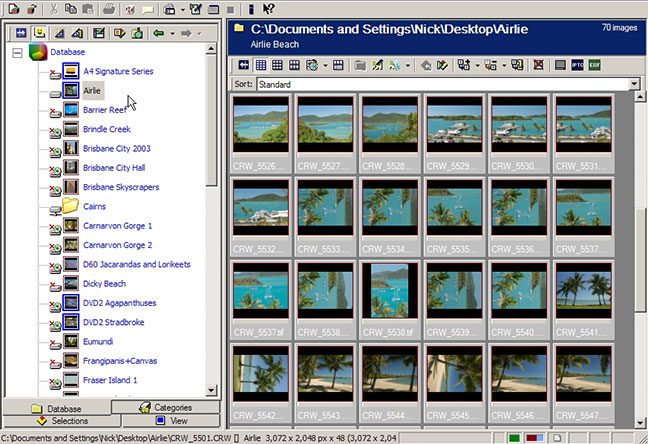Switch to the Selections tab
The image size is (648, 444).
62,421
